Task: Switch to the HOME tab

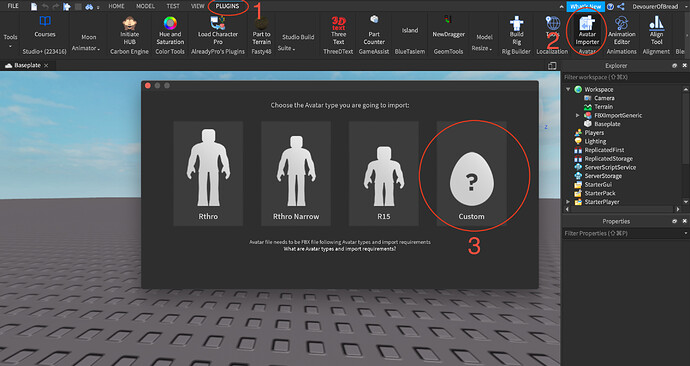Action: point(116,6)
